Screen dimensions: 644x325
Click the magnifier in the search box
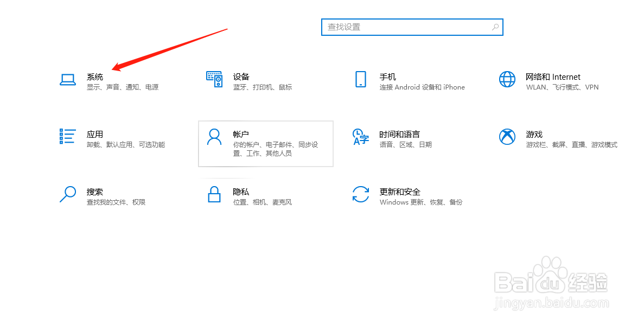495,27
